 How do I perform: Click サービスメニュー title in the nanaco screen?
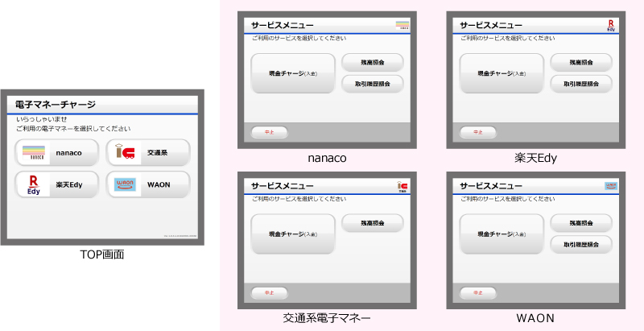pyautogui.click(x=283, y=26)
